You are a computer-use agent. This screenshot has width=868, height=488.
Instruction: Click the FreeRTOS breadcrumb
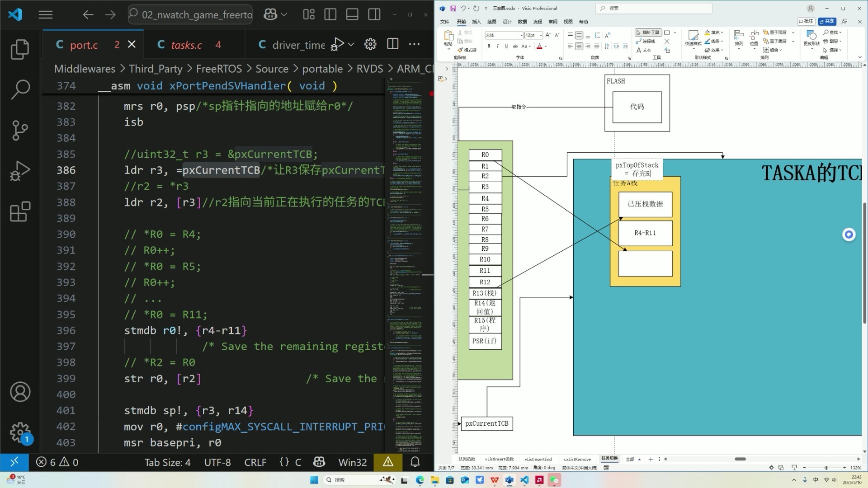219,69
